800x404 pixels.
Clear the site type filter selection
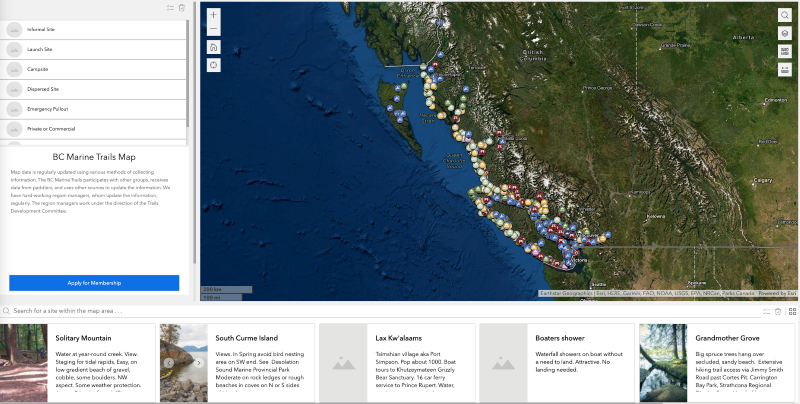[181, 7]
